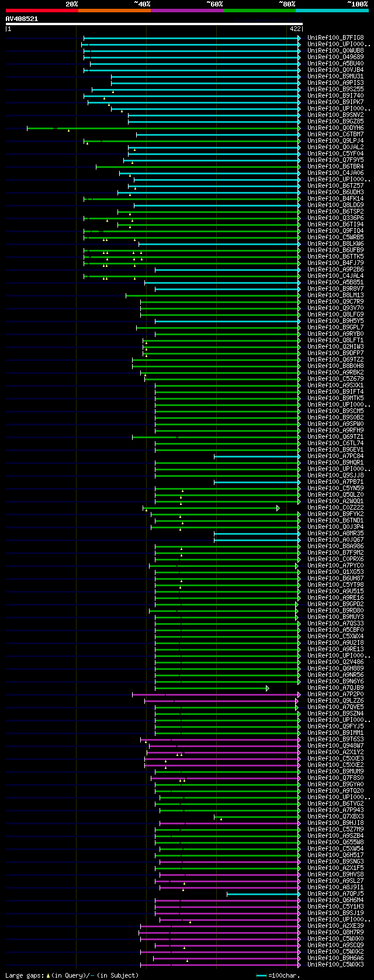Click the UniRef100_A9PIS3 label
The height and width of the screenshot is (980, 374).
point(335,83)
